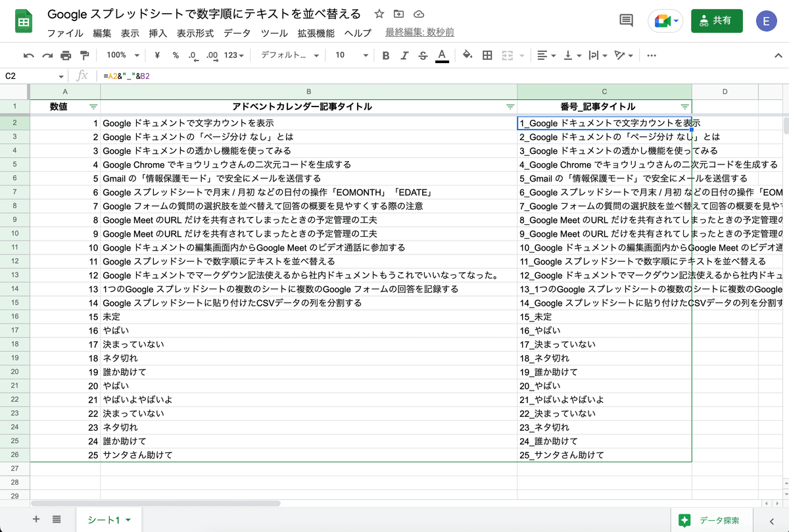Screen dimensions: 789x532
Task: Open 最終編集: 数秒前 version history link
Action: pos(419,33)
